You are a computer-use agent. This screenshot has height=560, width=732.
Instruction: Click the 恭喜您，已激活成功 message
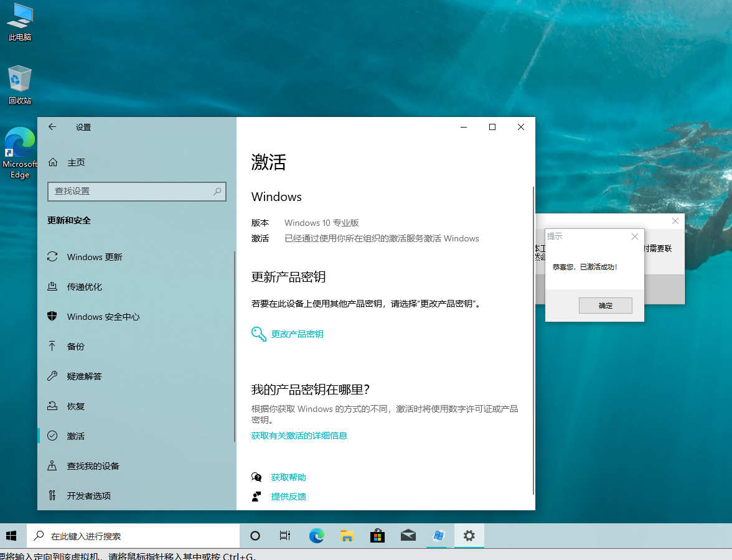click(585, 267)
